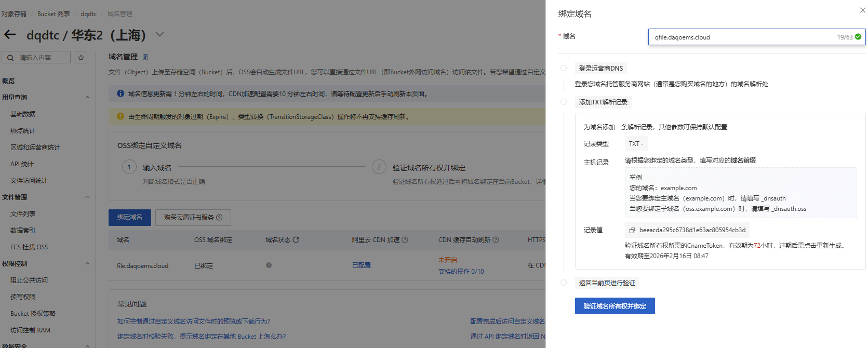Screen dimensions: 868x348
Task: Close the 绑定域名 panel
Action: pos(862,10)
